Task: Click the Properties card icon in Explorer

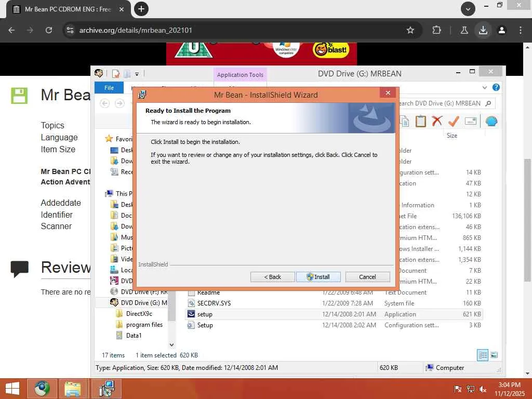Action: point(471,121)
